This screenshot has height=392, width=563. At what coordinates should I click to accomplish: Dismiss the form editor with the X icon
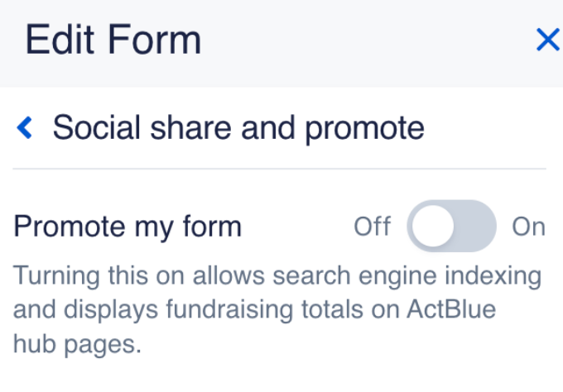click(x=547, y=40)
